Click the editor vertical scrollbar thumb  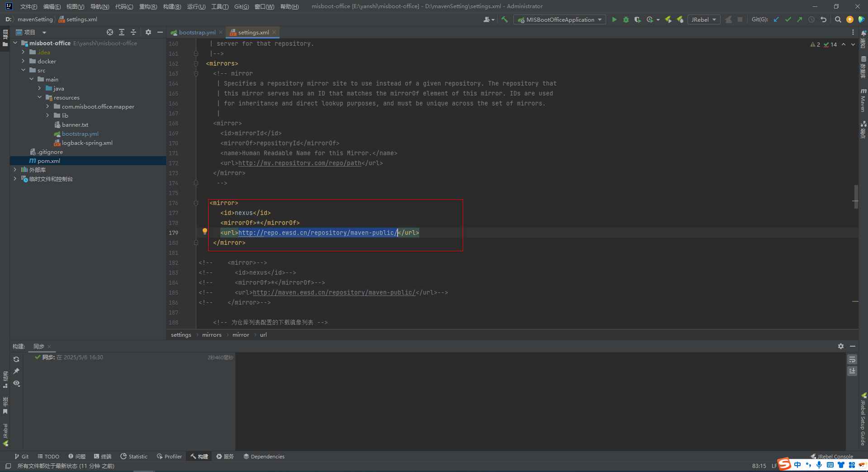coord(856,197)
